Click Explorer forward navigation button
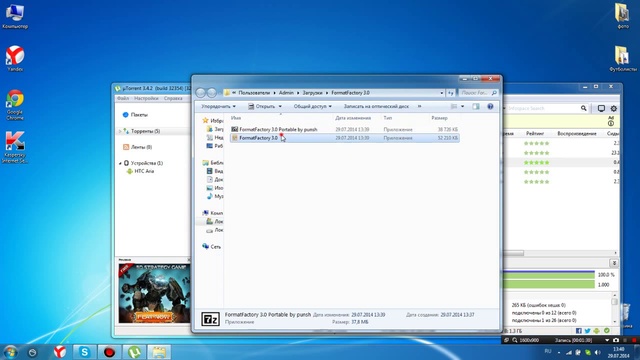 (211, 93)
